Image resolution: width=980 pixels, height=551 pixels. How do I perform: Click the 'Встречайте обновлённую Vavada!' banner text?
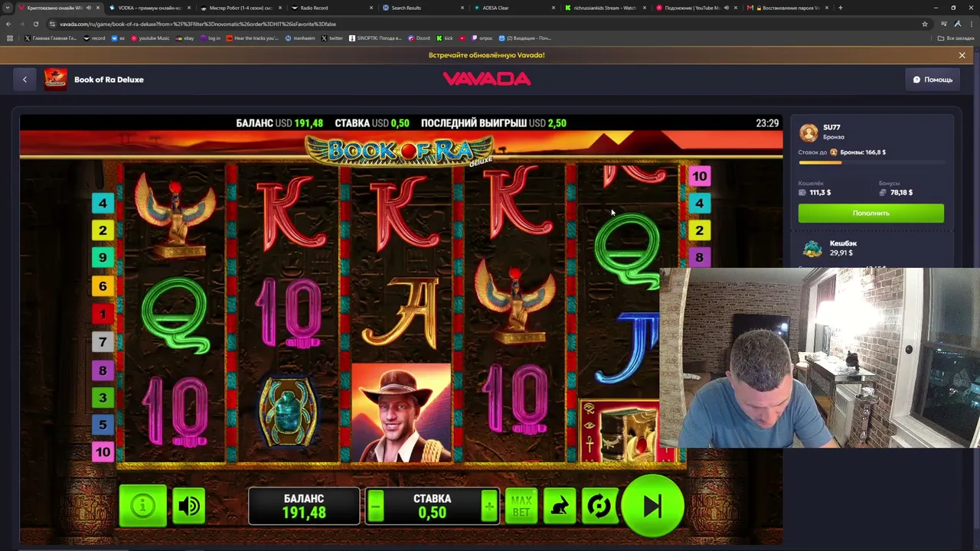(487, 55)
